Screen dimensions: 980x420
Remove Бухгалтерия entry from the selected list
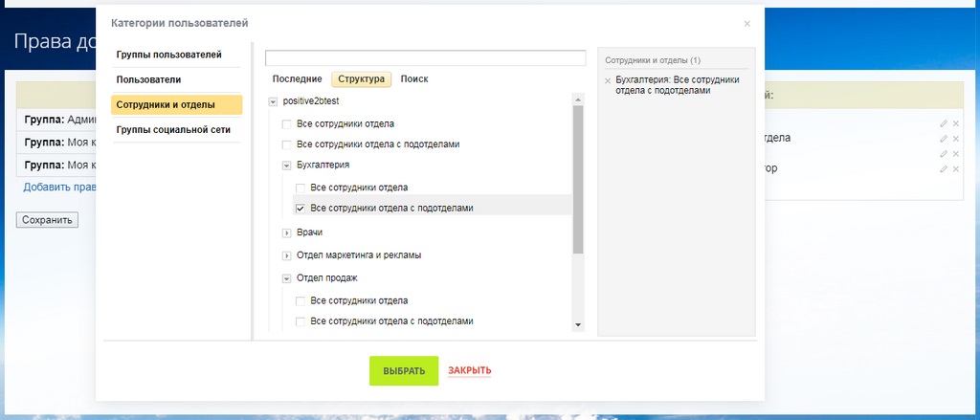pos(608,80)
